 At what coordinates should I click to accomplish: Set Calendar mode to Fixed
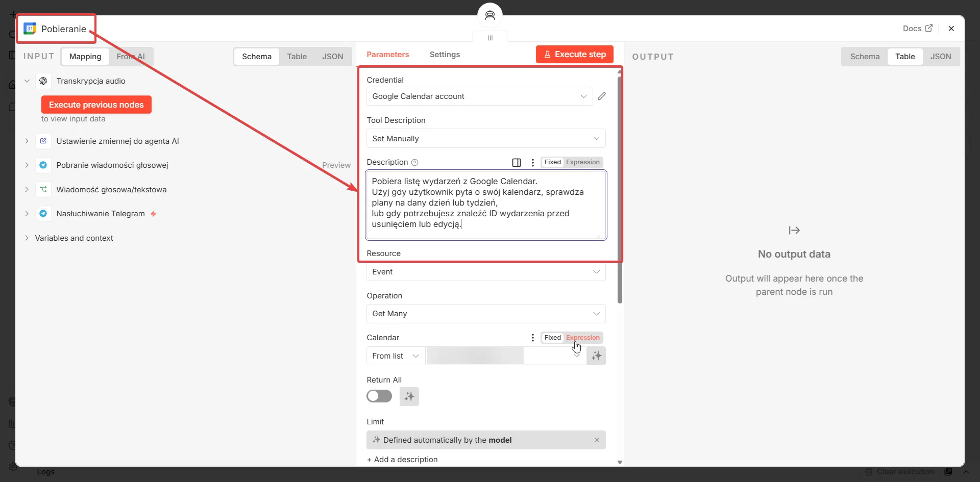coord(552,338)
